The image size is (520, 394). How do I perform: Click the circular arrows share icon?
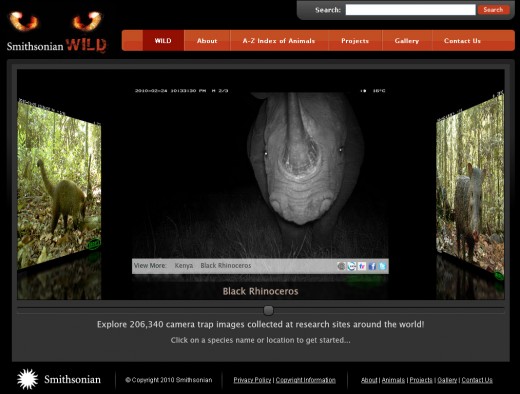[x=351, y=266]
